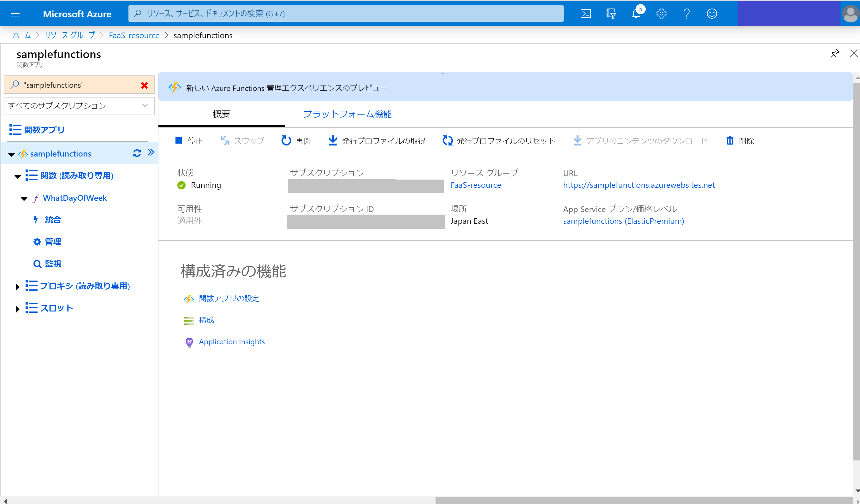Expand the スロット tree node

point(17,309)
